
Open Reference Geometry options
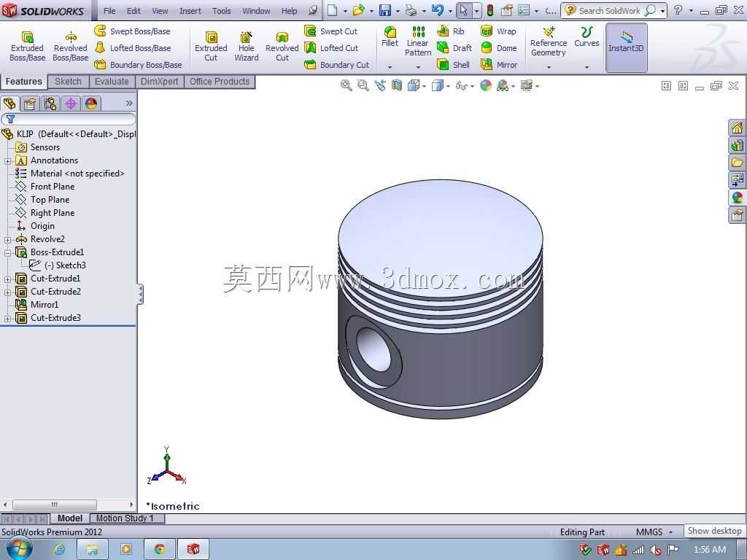[x=549, y=42]
